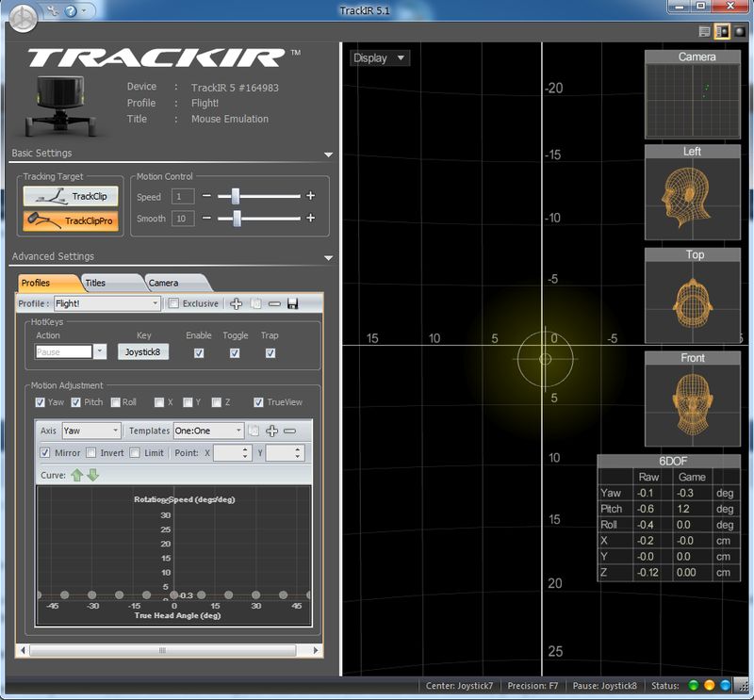
Task: Click the Top head view preview
Action: [693, 296]
